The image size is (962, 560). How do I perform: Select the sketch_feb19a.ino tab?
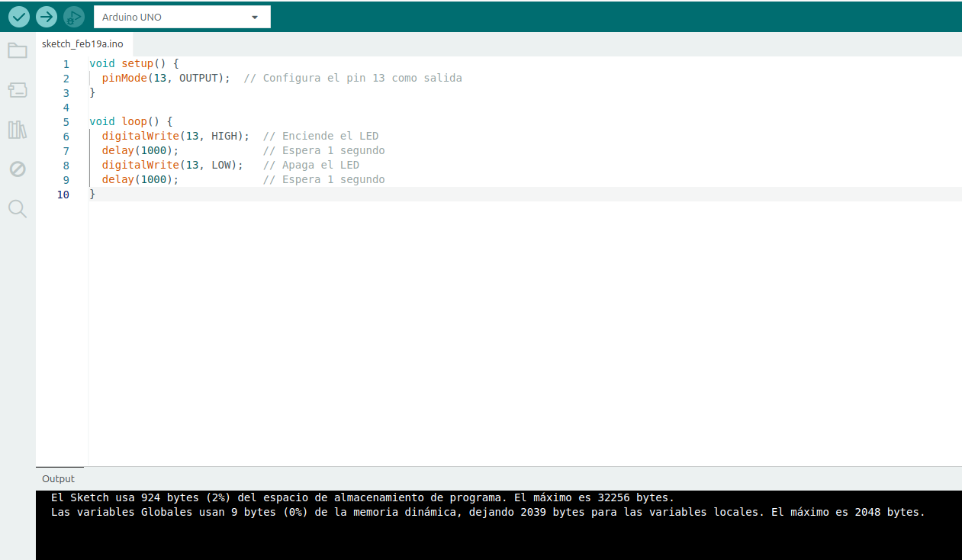(x=82, y=43)
